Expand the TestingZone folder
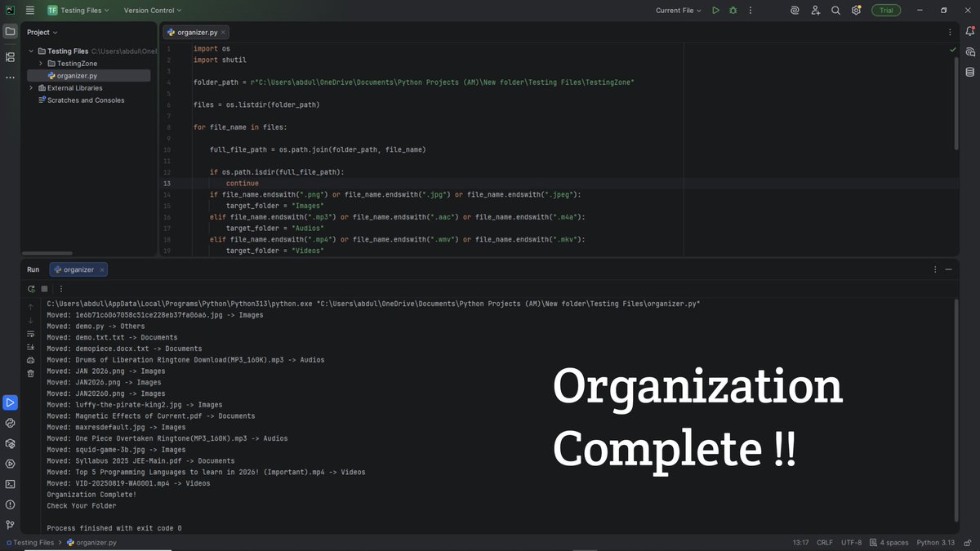Screen dimensions: 980x551 [41, 63]
